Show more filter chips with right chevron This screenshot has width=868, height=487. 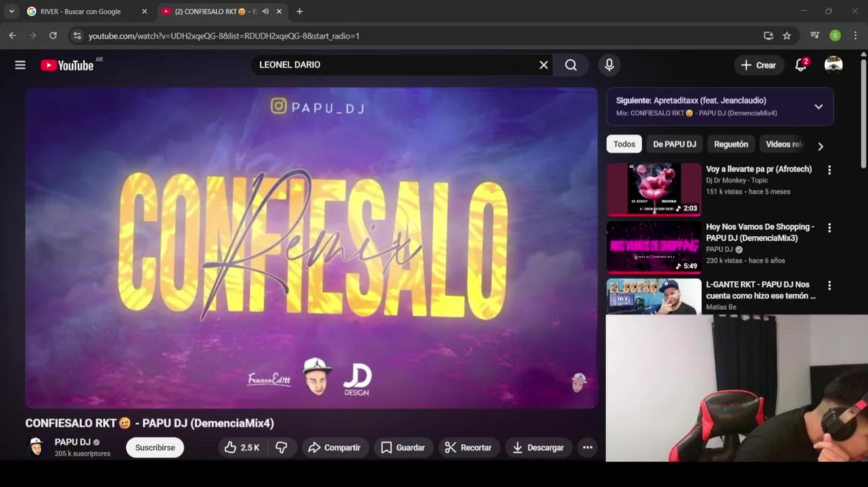coord(820,146)
